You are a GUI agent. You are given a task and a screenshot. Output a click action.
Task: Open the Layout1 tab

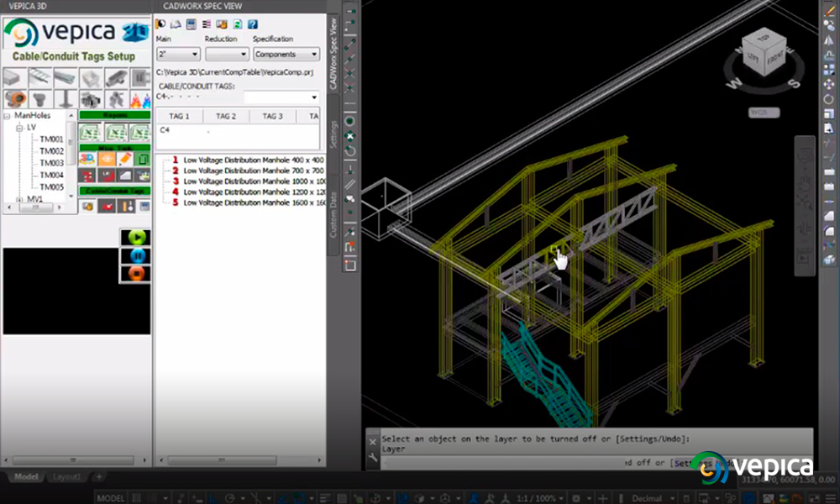pos(66,476)
